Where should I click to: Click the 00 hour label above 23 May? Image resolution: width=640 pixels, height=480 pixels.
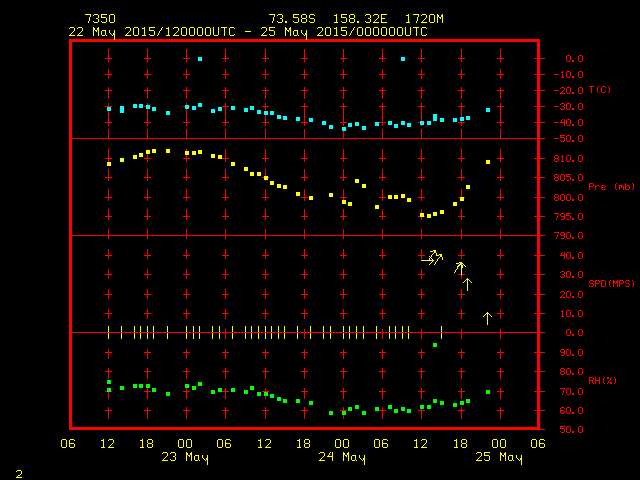coord(185,444)
